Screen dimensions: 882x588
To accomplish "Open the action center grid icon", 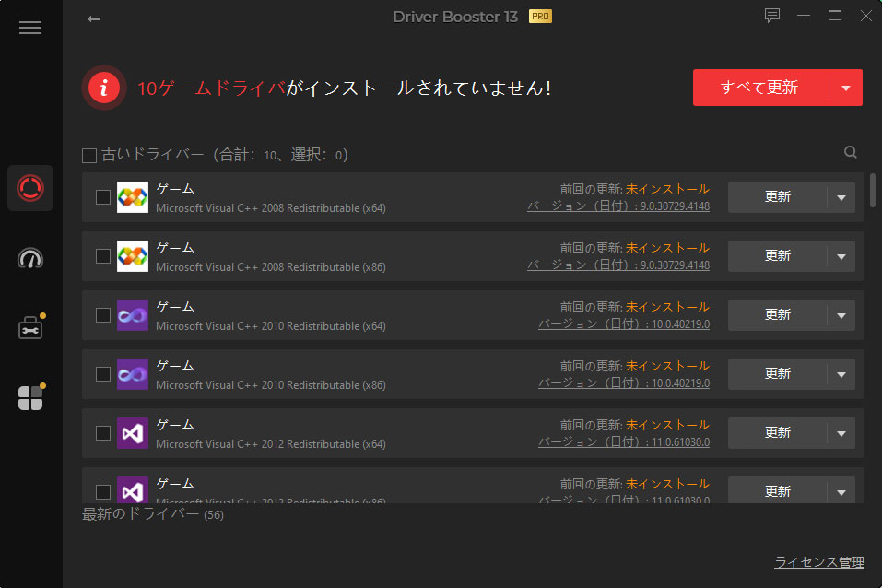I will coord(30,398).
